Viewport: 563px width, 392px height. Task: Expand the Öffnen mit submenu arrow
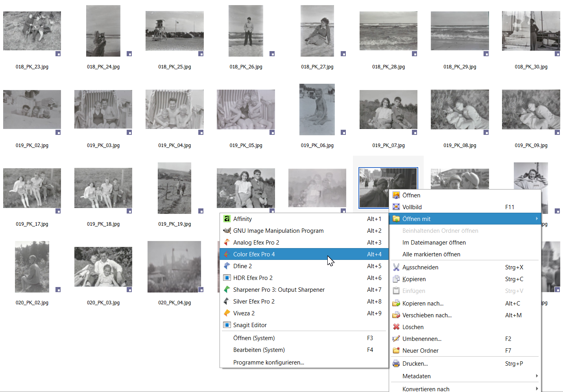(x=537, y=219)
